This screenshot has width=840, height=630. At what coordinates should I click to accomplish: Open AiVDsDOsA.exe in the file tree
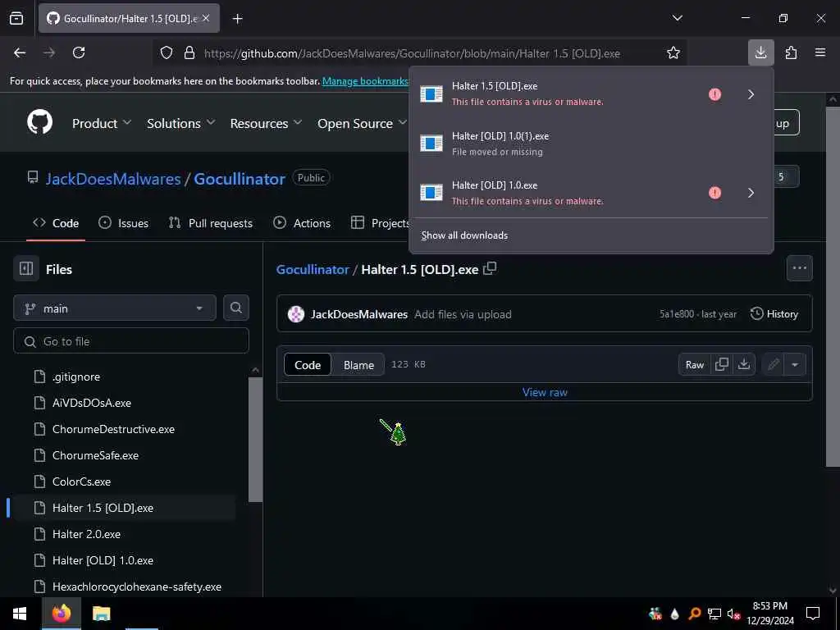[92, 403]
